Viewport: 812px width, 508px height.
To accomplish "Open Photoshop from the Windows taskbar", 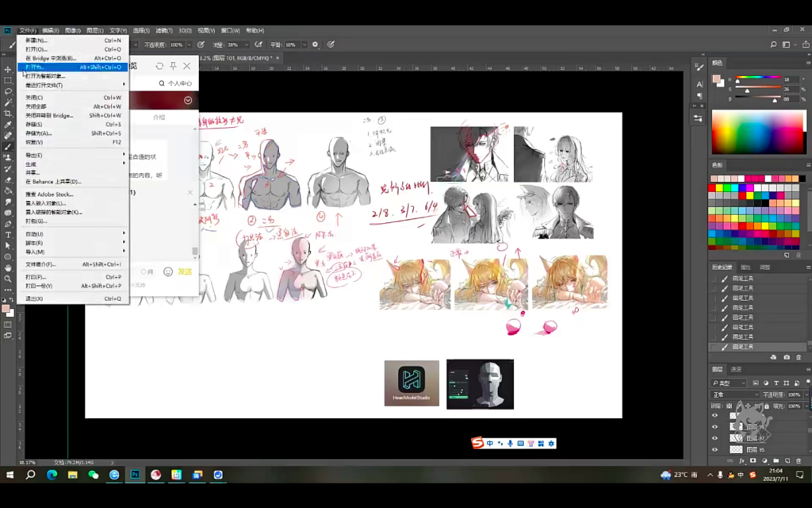I will click(135, 475).
